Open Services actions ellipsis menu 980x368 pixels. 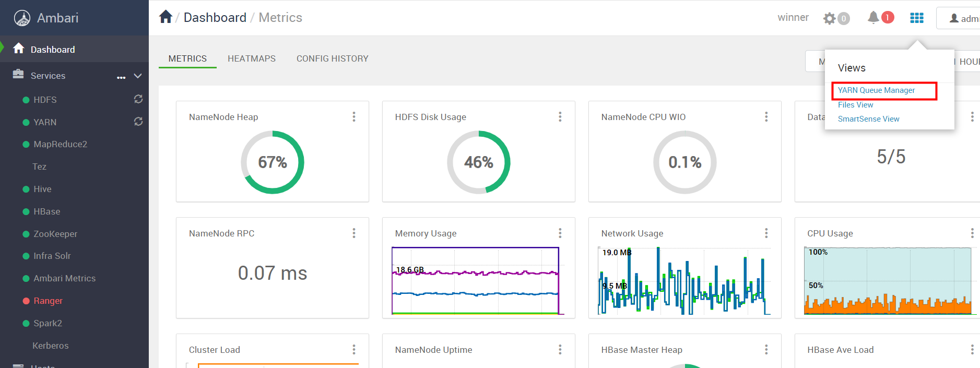pyautogui.click(x=121, y=77)
